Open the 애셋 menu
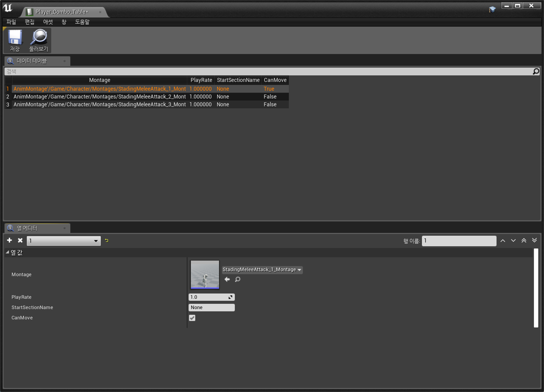Screen dimensions: 544x392 48,22
